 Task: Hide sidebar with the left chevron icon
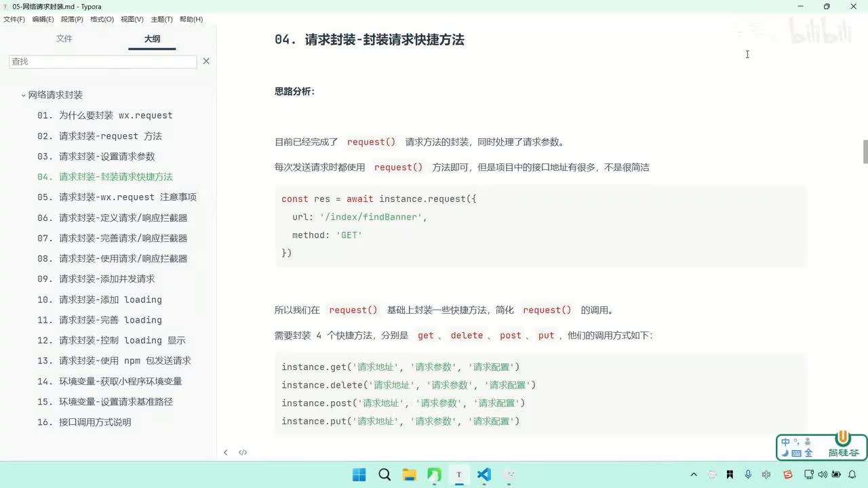tap(226, 452)
